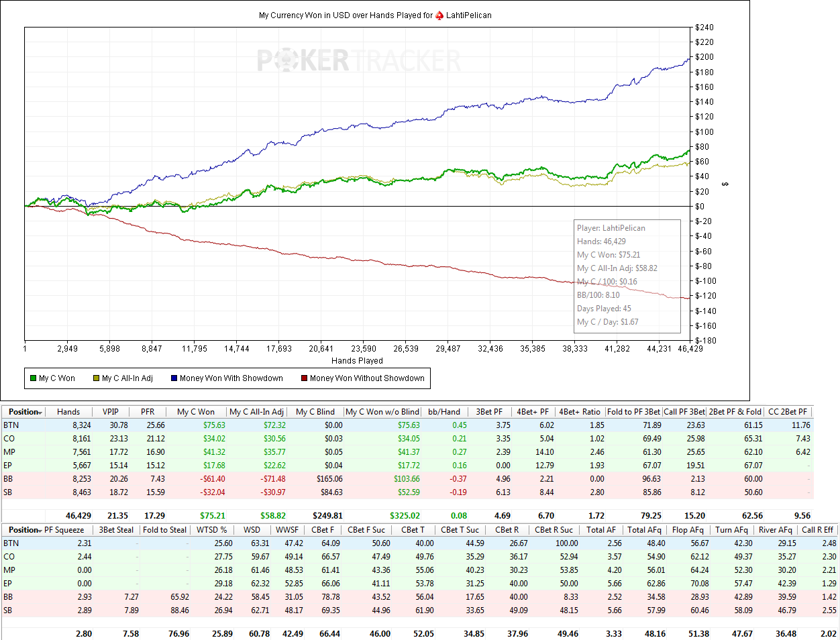The height and width of the screenshot is (640, 840).
Task: Sort the upper table by PFR column
Action: coord(148,412)
